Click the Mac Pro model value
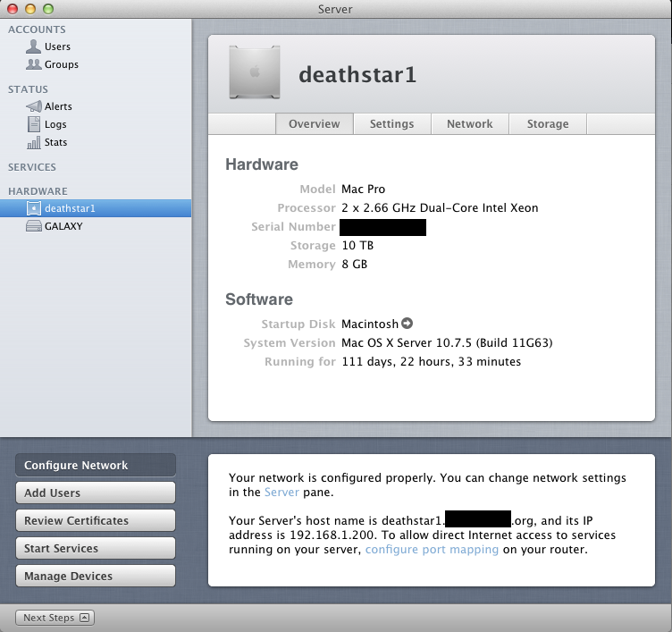672x632 pixels. (x=364, y=190)
